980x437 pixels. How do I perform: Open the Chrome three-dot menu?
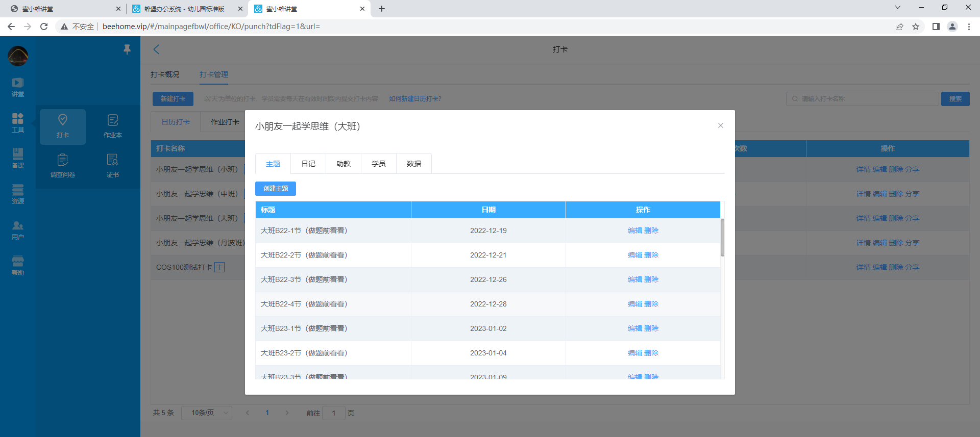(x=969, y=27)
